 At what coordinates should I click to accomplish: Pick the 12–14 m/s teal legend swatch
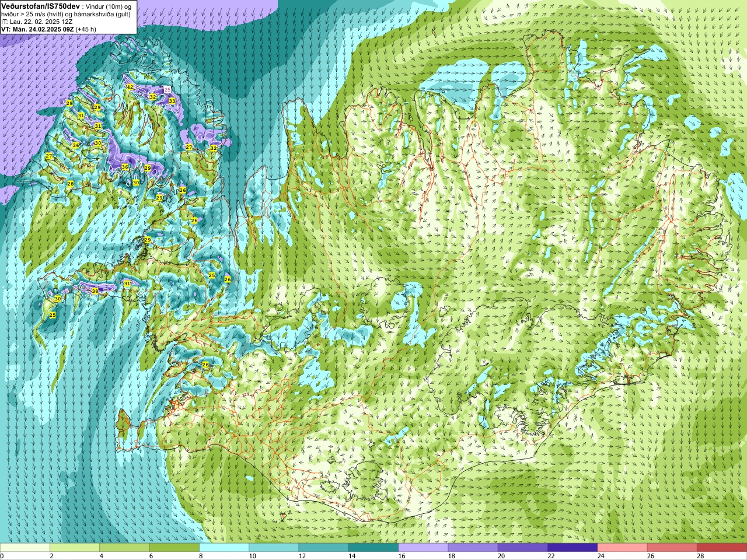pos(324,548)
